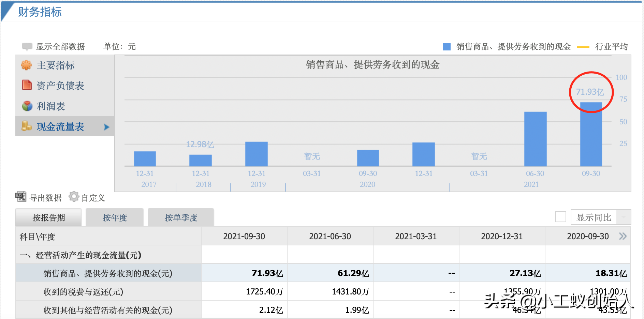Click the export icon next to 导出数据
The height and width of the screenshot is (319, 644).
[x=21, y=197]
